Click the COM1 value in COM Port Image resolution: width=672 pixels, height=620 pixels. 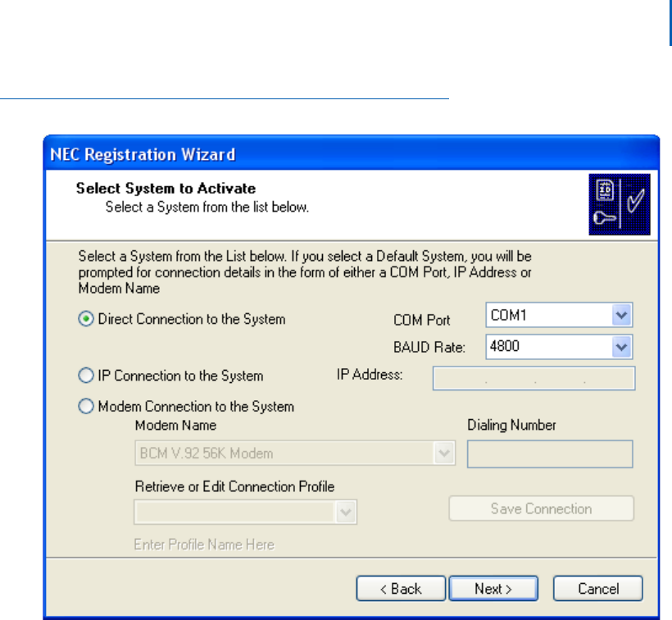[509, 315]
